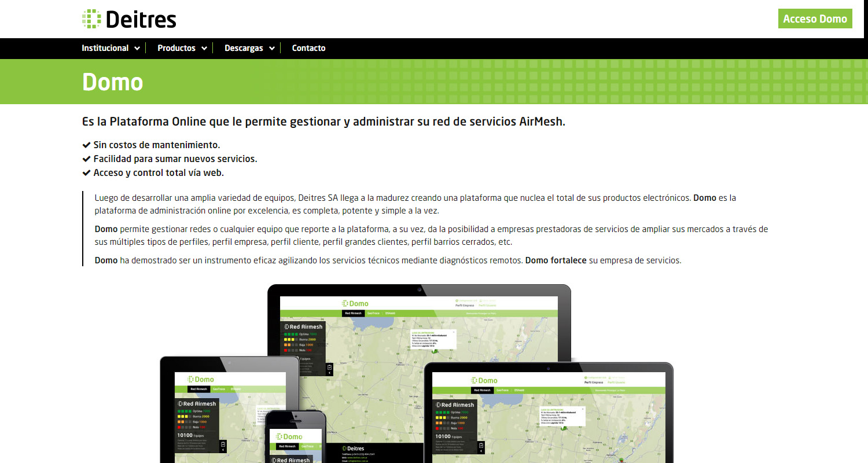Screen dimensions: 868x463
Task: Click the bold Domo fortalece text
Action: pyautogui.click(x=556, y=260)
